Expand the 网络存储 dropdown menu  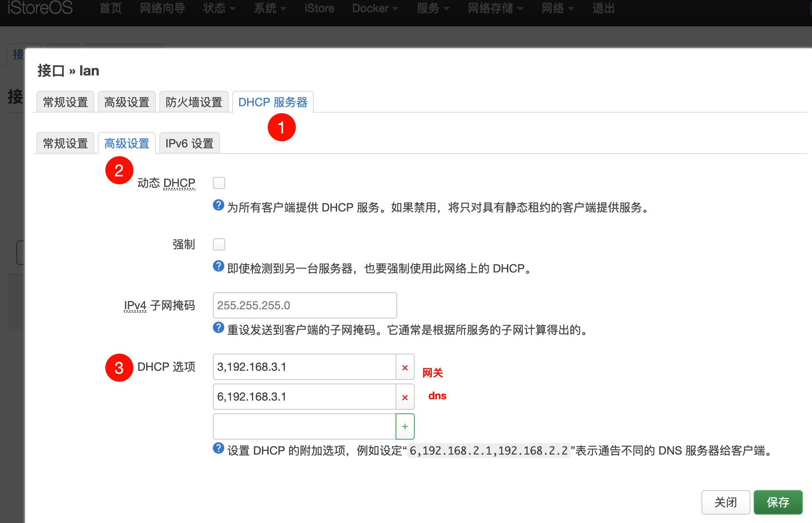[x=495, y=8]
